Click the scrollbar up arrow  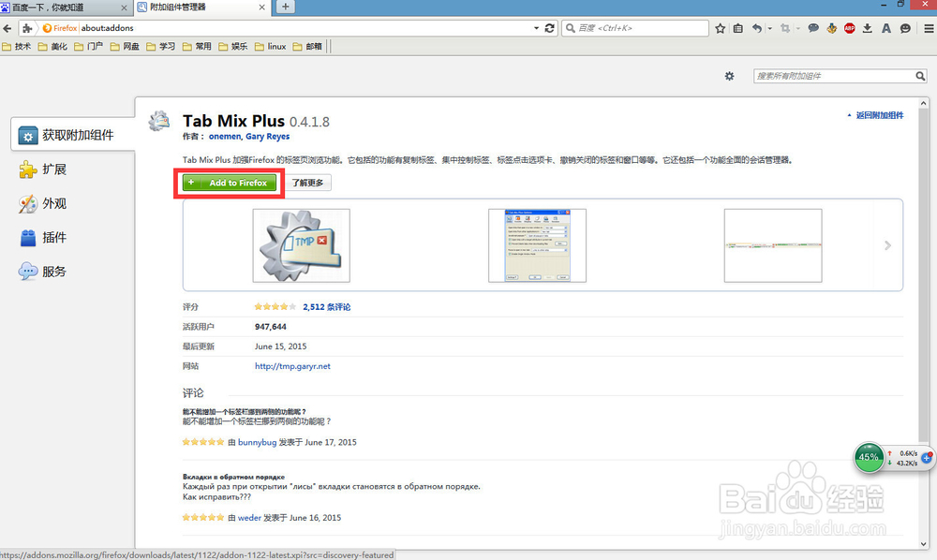(x=924, y=104)
